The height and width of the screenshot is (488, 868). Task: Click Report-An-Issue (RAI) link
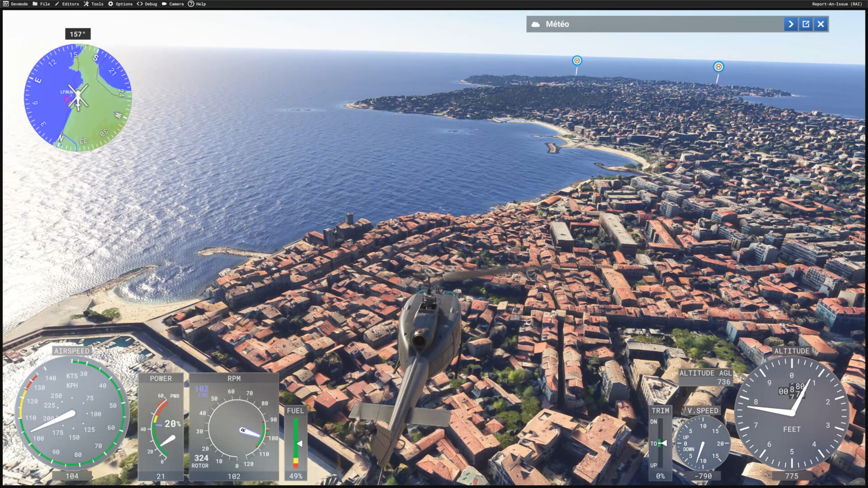(x=837, y=4)
